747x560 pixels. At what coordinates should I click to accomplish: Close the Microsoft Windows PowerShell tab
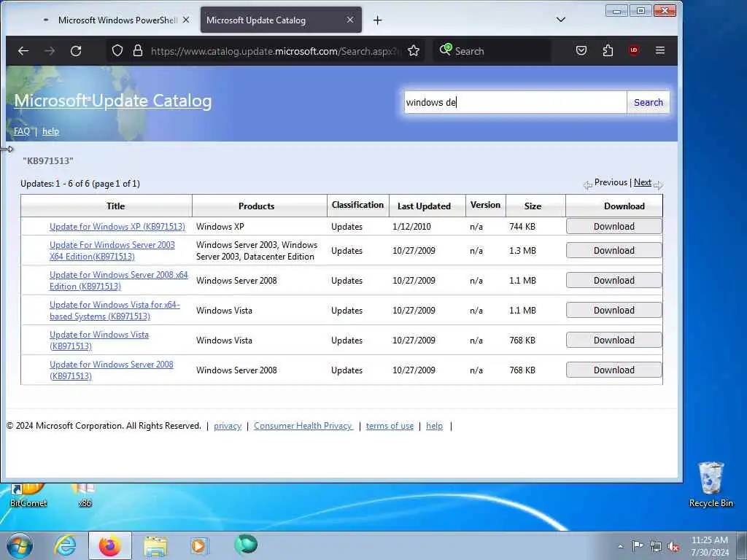(x=186, y=20)
